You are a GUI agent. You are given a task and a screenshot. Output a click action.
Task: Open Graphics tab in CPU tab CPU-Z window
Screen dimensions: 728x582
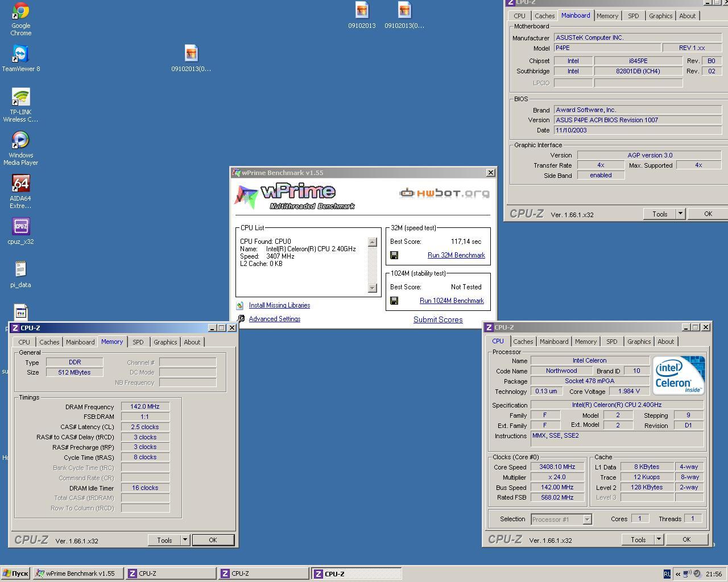pos(639,342)
